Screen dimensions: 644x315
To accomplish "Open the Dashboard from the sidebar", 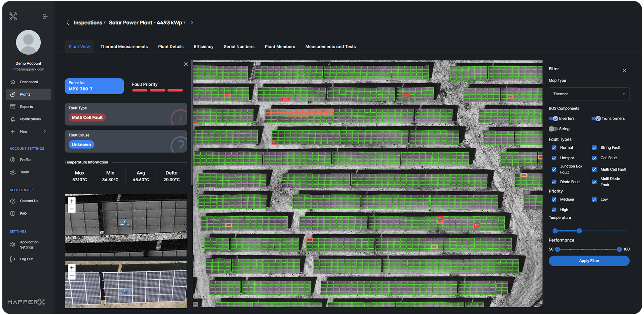I will point(28,82).
